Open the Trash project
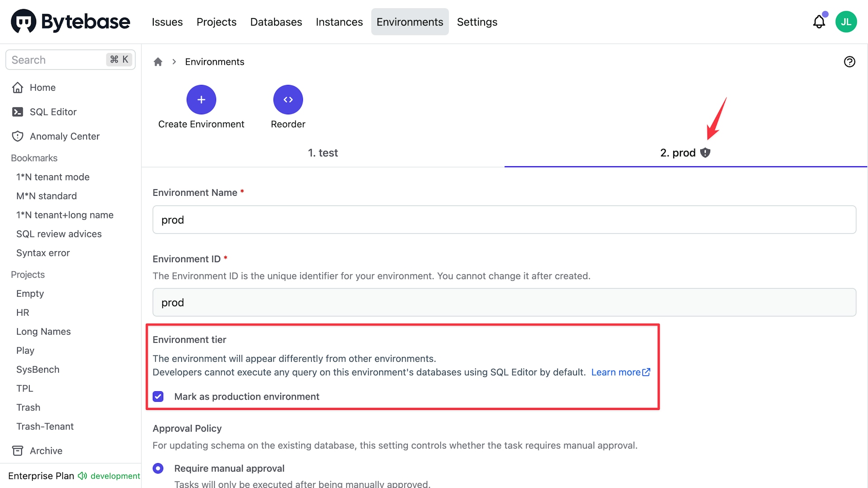Image resolution: width=868 pixels, height=488 pixels. [28, 408]
